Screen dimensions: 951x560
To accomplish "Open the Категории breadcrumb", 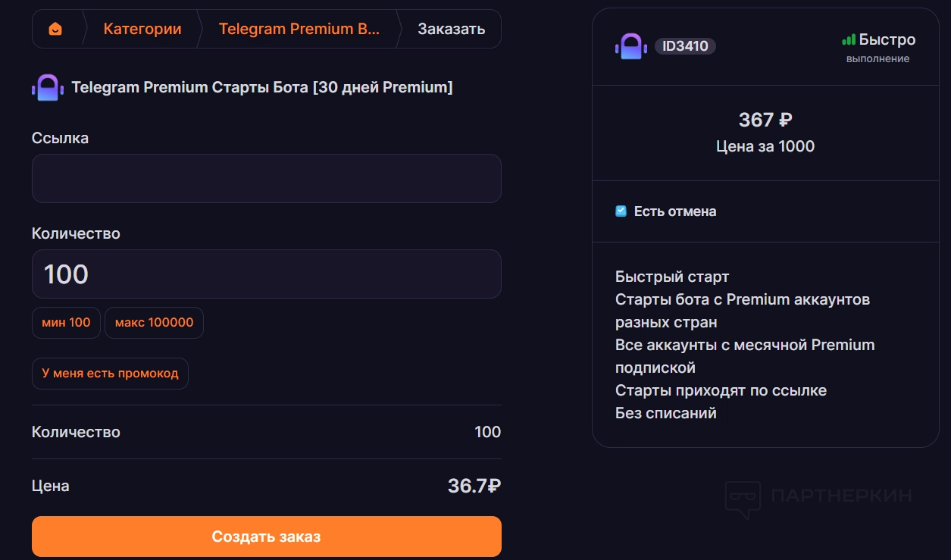I will coord(142,30).
